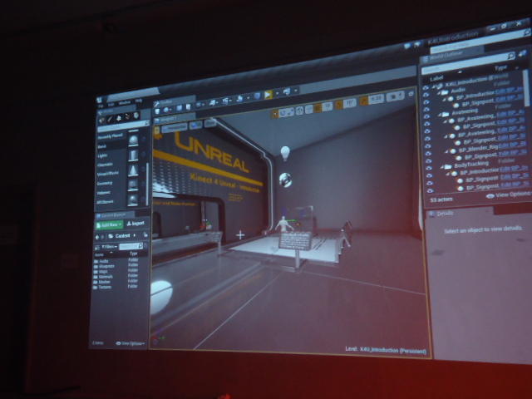The image size is (532, 399).
Task: Click the sphere reflection capture actor in the viewport
Action: click(x=285, y=180)
